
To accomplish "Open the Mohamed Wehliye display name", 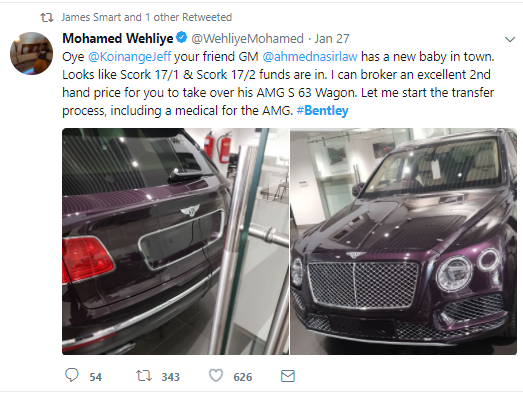I will coord(118,38).
